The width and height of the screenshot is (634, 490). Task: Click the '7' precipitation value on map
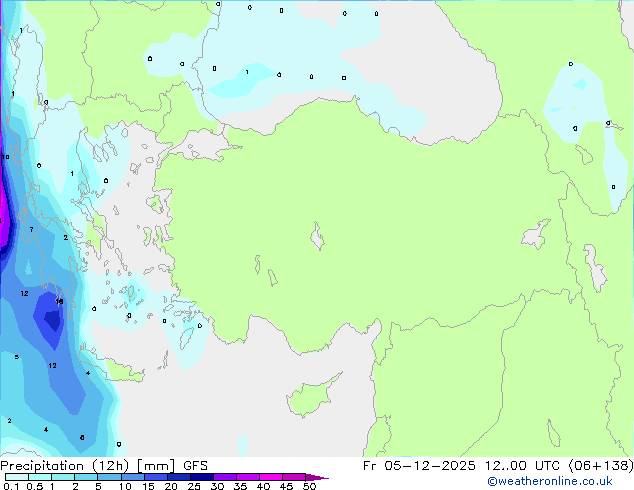32,230
